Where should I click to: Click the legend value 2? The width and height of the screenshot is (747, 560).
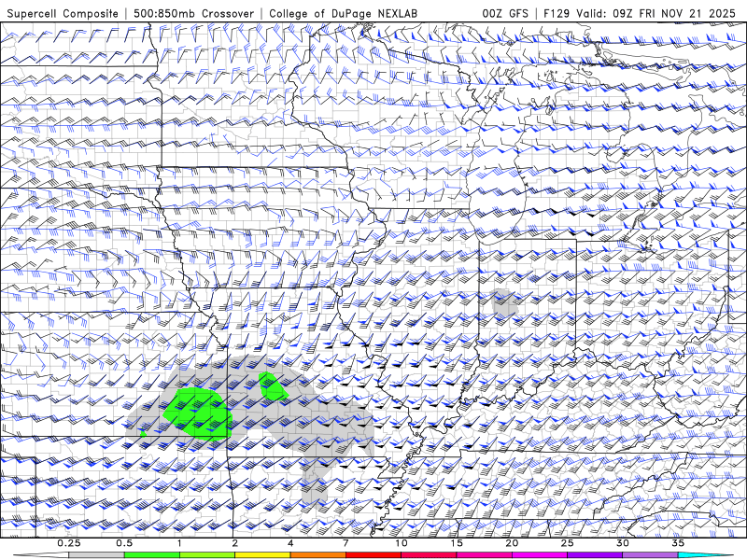point(235,543)
